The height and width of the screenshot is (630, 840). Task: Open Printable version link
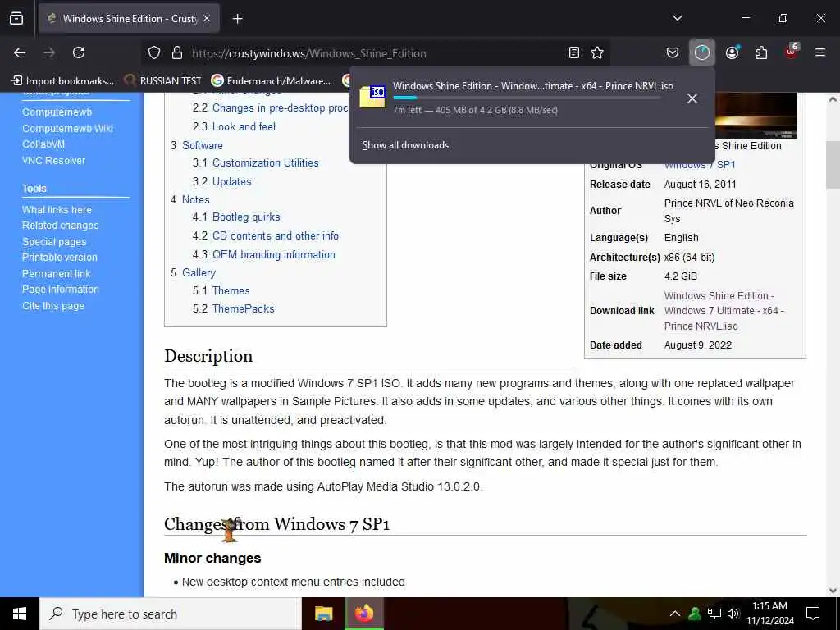(x=59, y=257)
